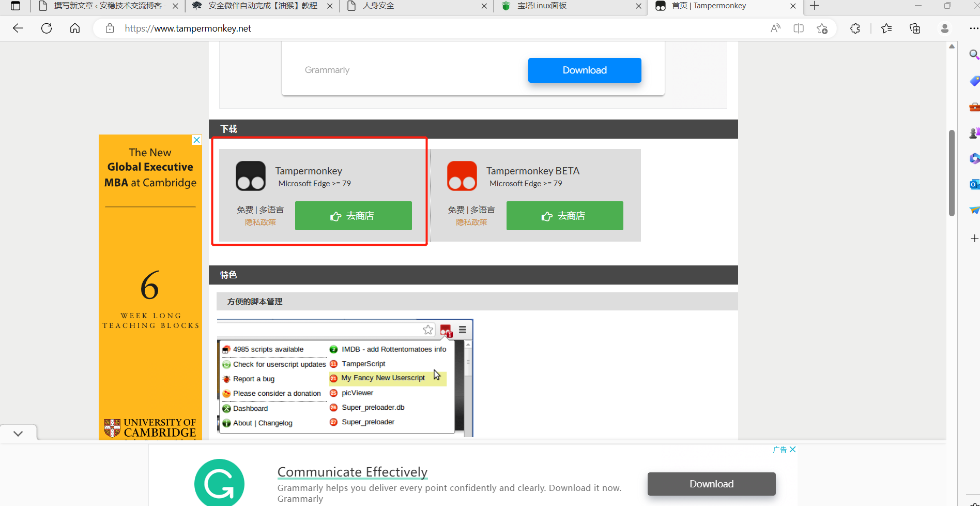Refresh the Tampermonkey page

pos(47,28)
